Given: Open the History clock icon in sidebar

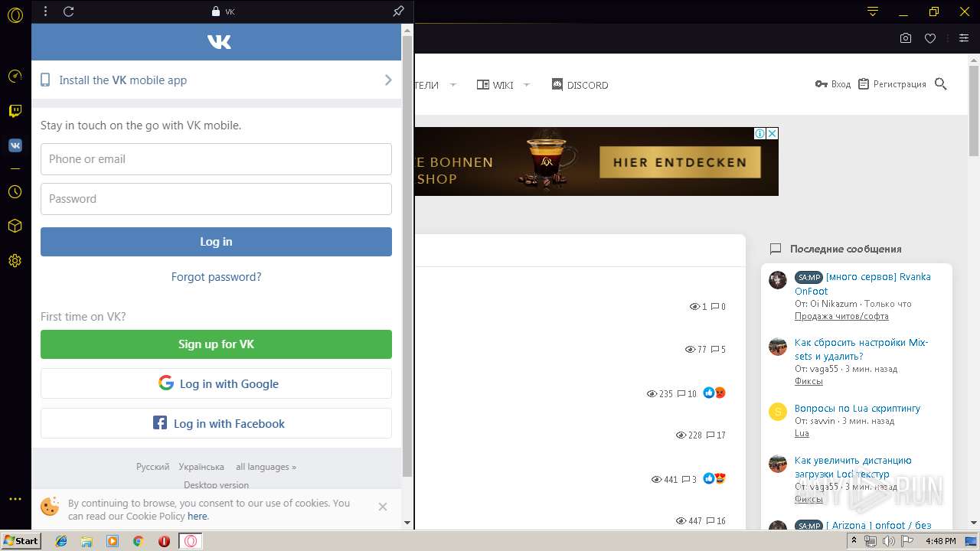Looking at the screenshot, I should point(15,192).
